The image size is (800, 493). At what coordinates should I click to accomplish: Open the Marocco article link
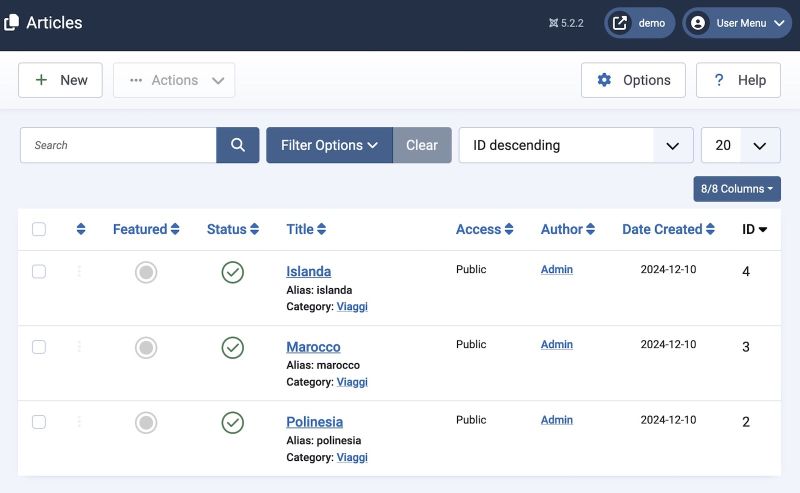tap(313, 347)
